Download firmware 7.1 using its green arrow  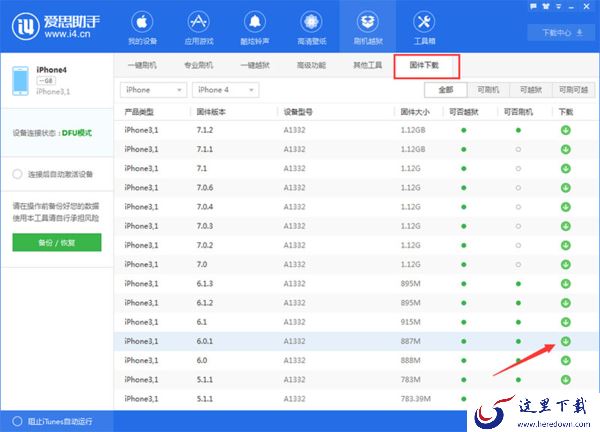point(566,168)
